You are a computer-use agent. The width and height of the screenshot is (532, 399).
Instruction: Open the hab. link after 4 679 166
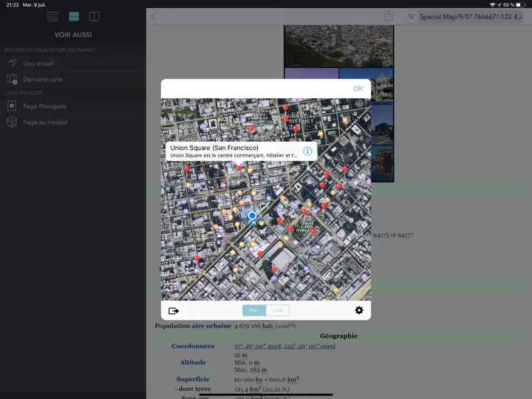click(x=267, y=326)
